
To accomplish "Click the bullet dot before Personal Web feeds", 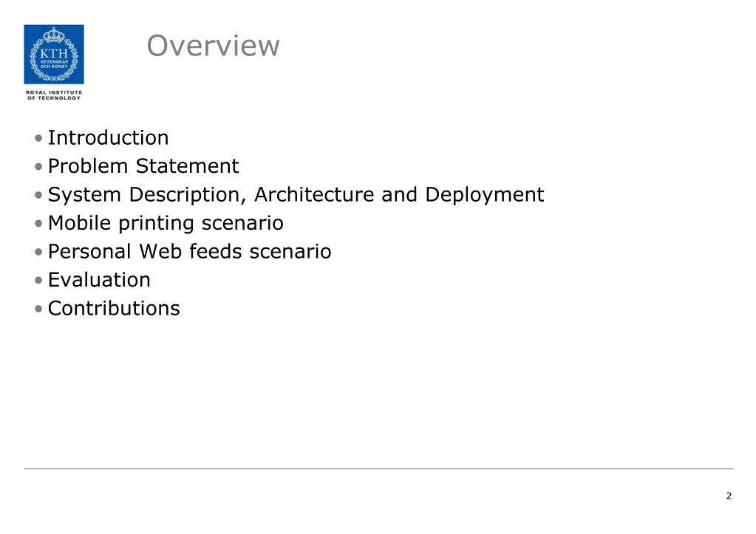I will click(38, 252).
